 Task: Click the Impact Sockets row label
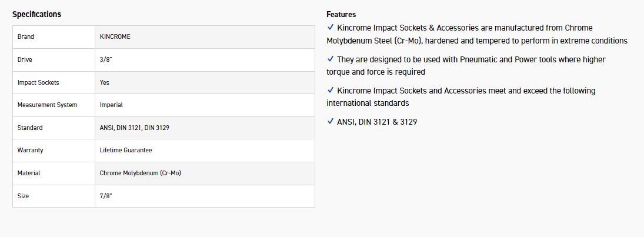point(38,82)
